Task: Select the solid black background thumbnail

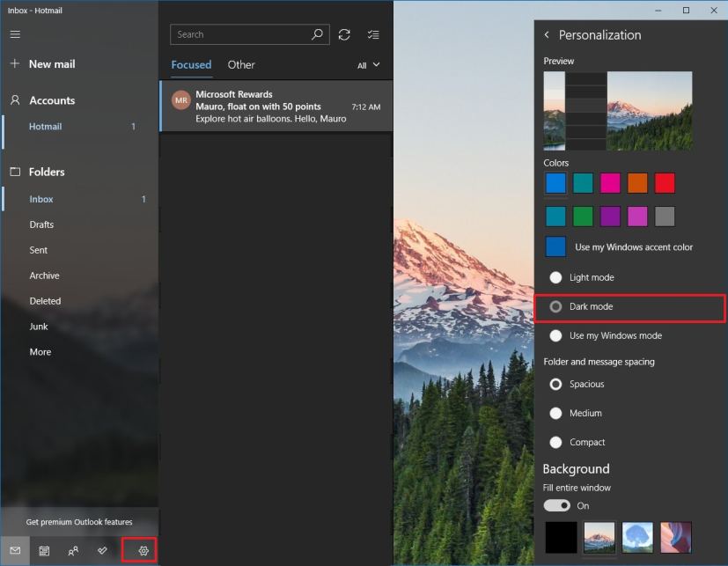Action: [561, 537]
